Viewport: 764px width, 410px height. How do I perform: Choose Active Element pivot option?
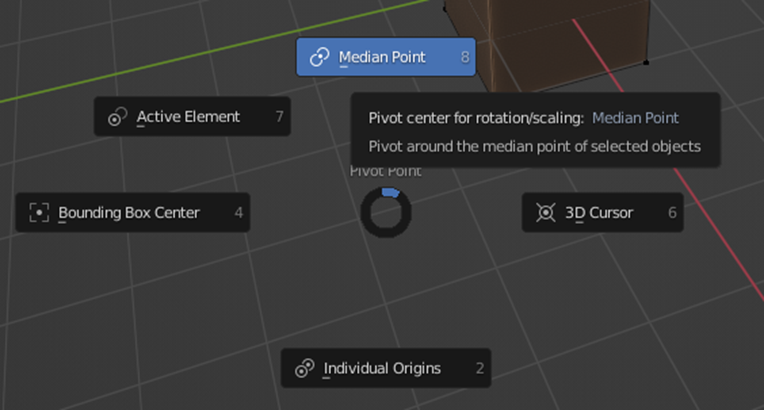(x=192, y=117)
